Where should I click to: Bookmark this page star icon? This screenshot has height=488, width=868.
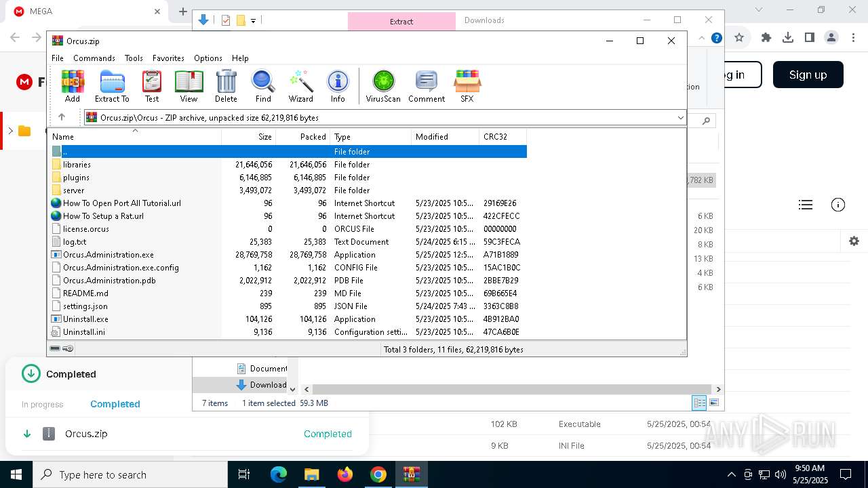739,38
